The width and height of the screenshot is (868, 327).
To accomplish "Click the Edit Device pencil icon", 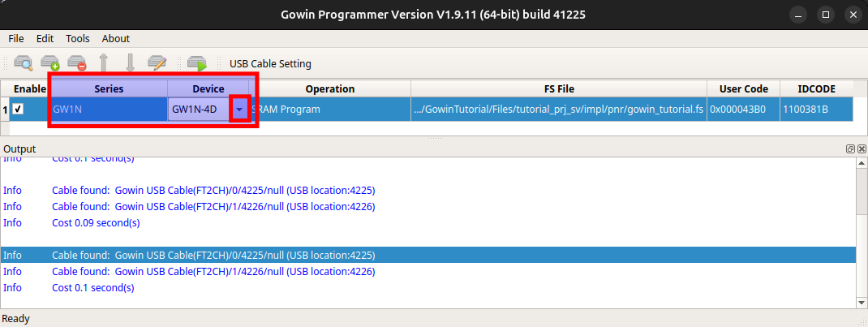I will [157, 63].
